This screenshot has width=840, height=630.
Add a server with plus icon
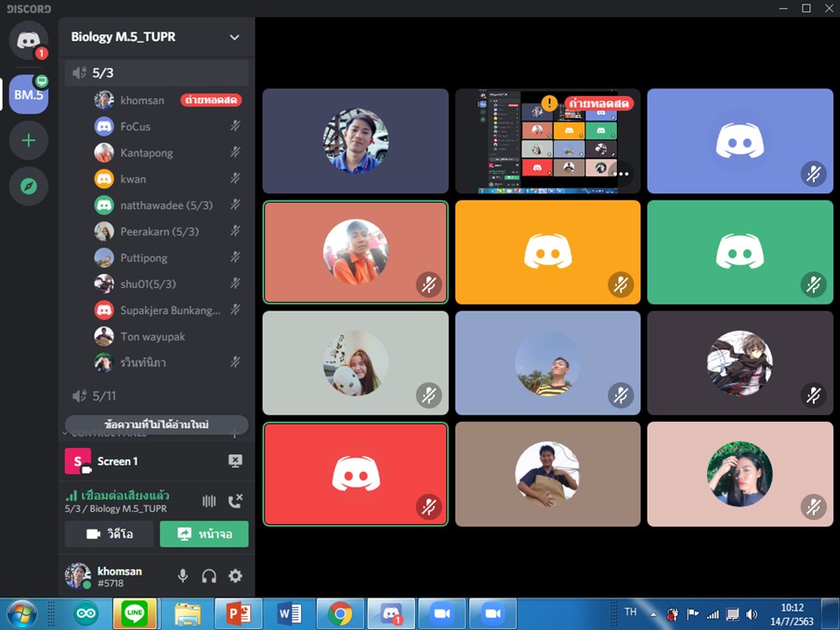(28, 140)
